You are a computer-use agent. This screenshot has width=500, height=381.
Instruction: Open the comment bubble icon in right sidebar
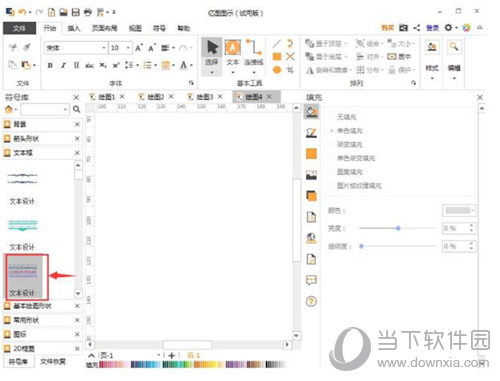pos(311,280)
